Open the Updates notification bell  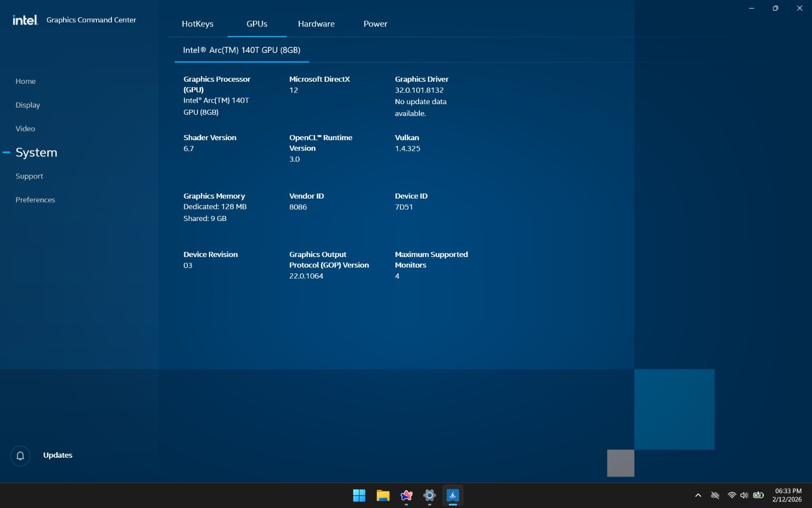[20, 456]
